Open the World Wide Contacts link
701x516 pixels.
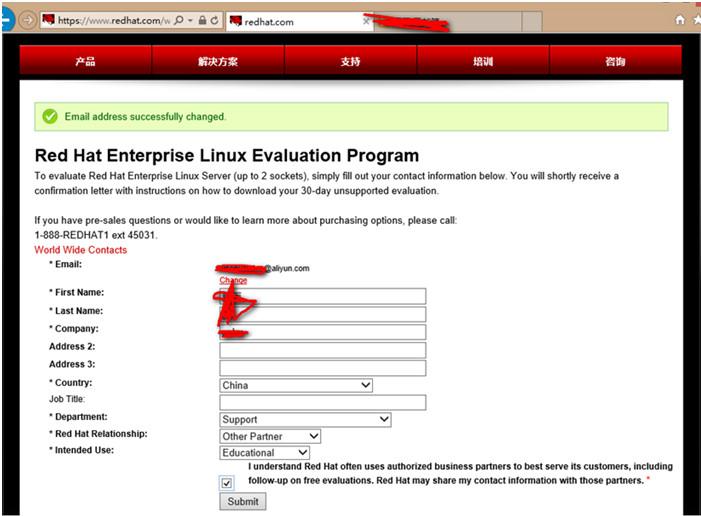80,250
